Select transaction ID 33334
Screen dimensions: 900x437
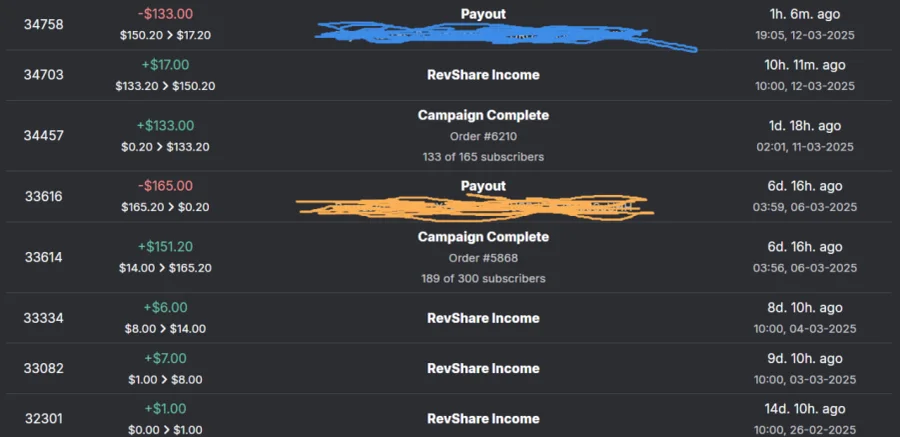point(44,318)
